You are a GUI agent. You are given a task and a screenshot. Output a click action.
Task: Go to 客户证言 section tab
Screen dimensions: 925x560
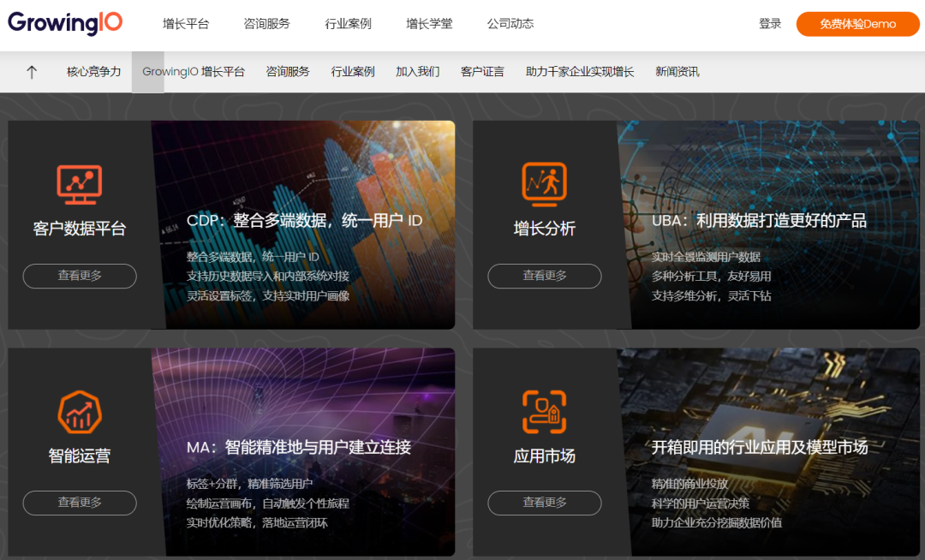pyautogui.click(x=482, y=72)
